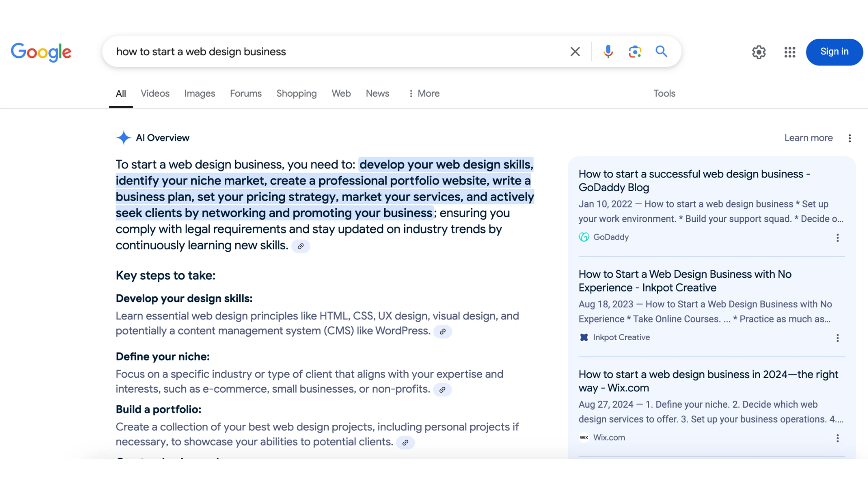Switch to the Forums tab
Viewport: 868px width, 488px height.
click(x=245, y=94)
